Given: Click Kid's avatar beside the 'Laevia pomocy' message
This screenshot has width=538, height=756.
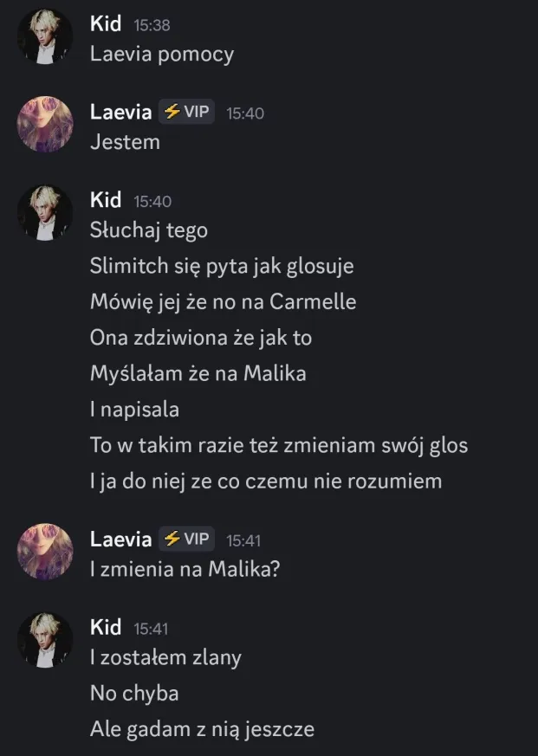Looking at the screenshot, I should pos(45,40).
